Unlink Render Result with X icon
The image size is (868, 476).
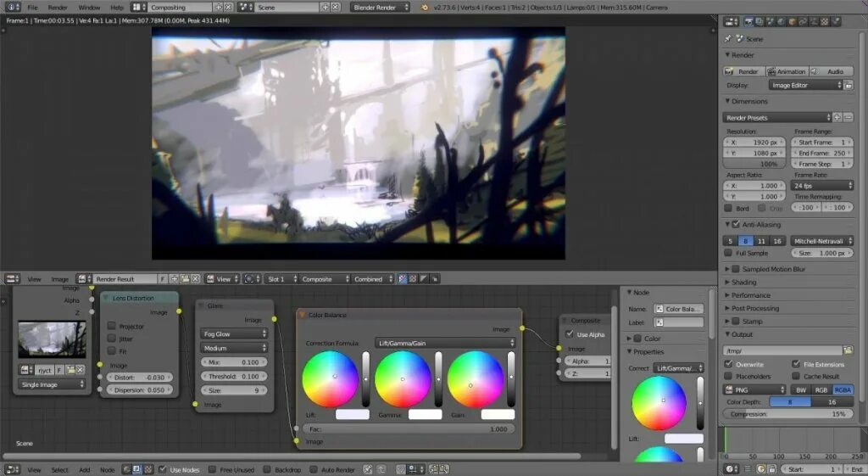[x=196, y=279]
